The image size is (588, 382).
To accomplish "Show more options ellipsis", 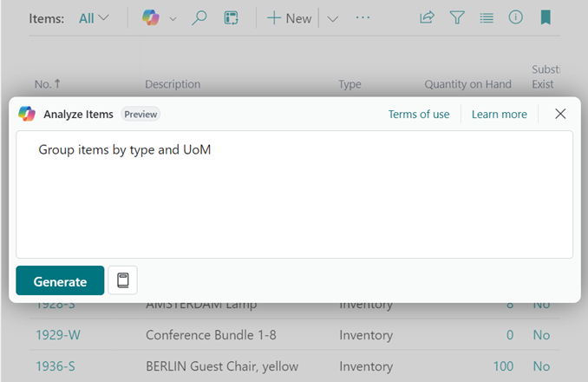I will [363, 17].
